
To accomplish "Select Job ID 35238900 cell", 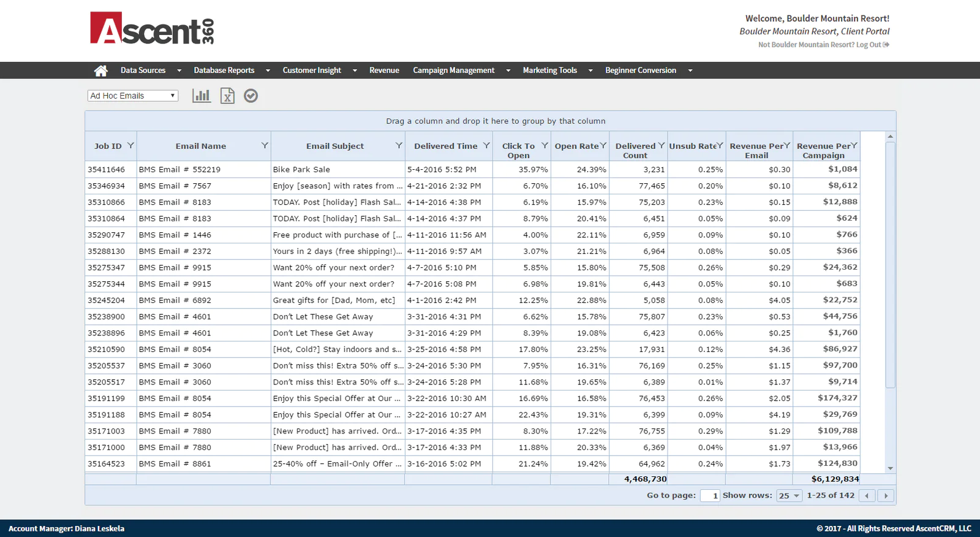I will 111,317.
